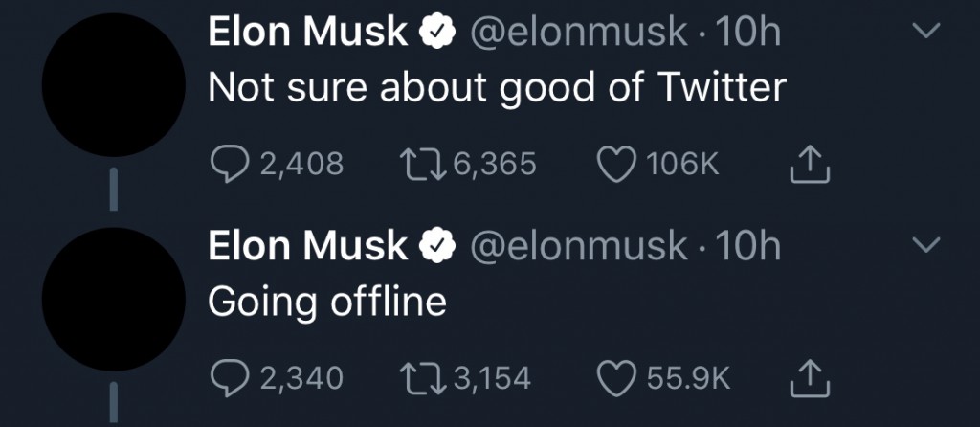Screen dimensions: 980x427
Task: Click the 10h timestamp on first tweet
Action: (x=748, y=34)
